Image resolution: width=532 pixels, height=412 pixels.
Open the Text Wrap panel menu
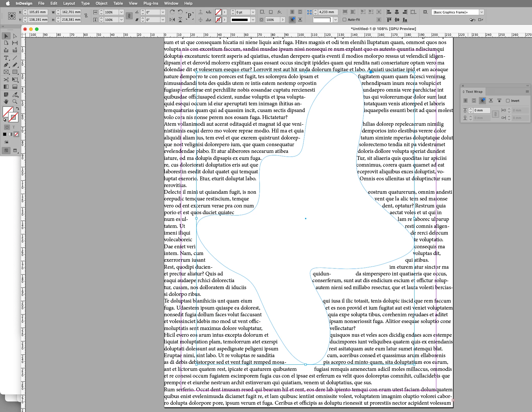point(527,92)
